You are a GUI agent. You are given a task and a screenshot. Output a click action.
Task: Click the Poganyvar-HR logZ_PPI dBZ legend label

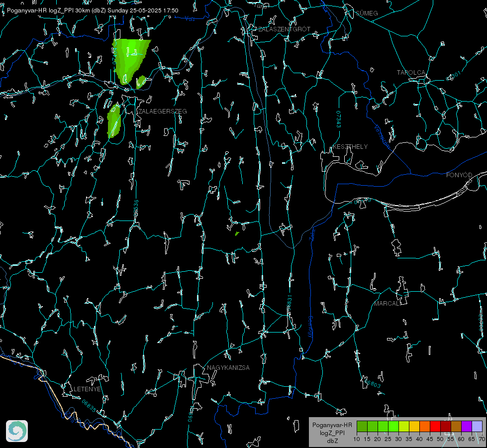(332, 433)
